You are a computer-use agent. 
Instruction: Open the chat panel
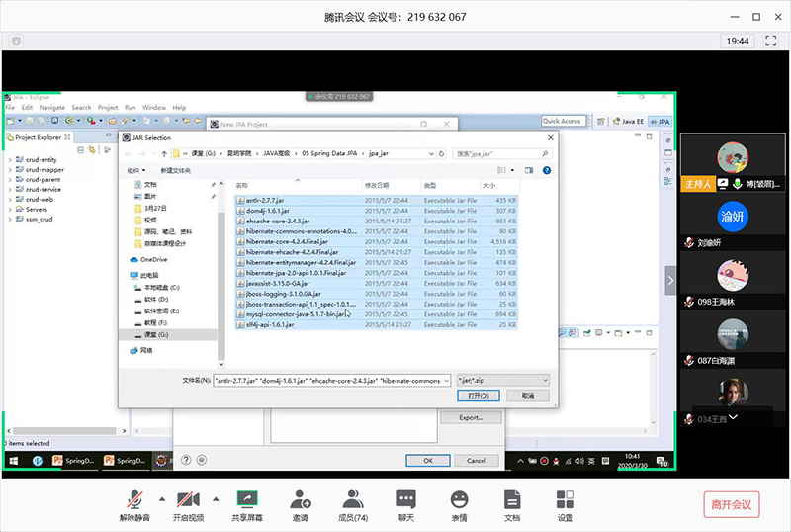click(405, 504)
